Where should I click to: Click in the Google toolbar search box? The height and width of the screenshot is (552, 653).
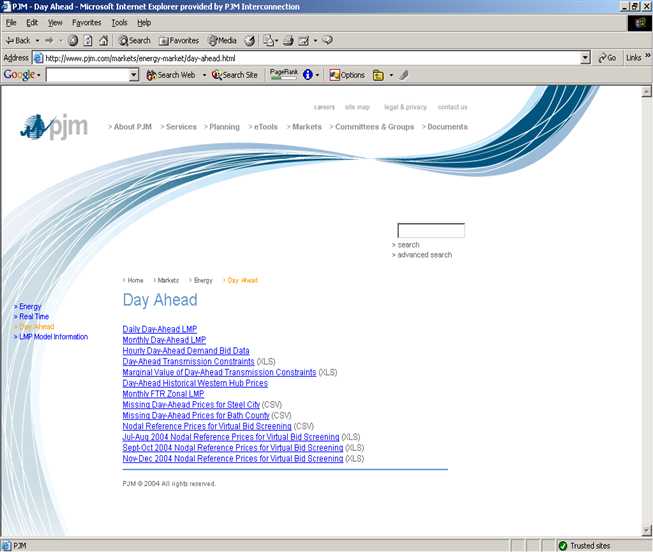point(87,75)
